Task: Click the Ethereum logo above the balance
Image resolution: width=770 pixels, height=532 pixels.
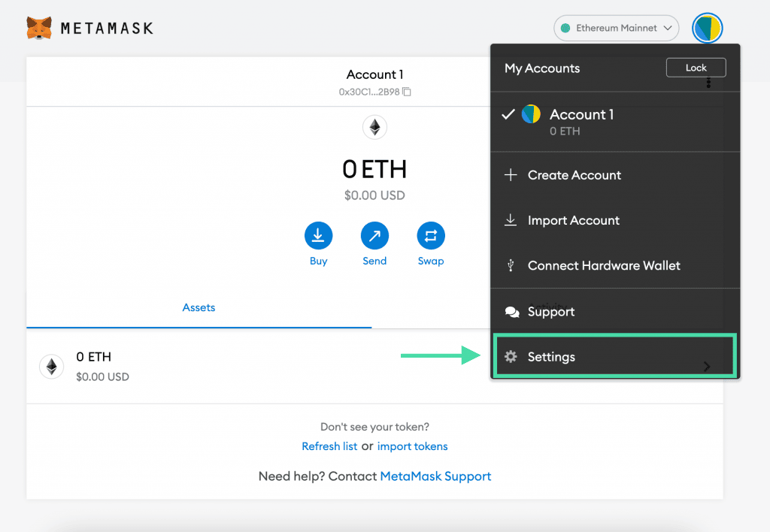Action: click(374, 127)
